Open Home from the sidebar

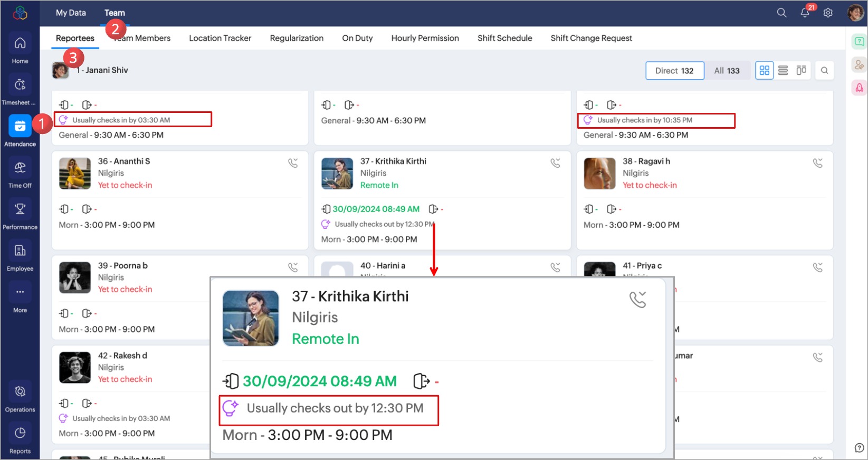(x=20, y=43)
